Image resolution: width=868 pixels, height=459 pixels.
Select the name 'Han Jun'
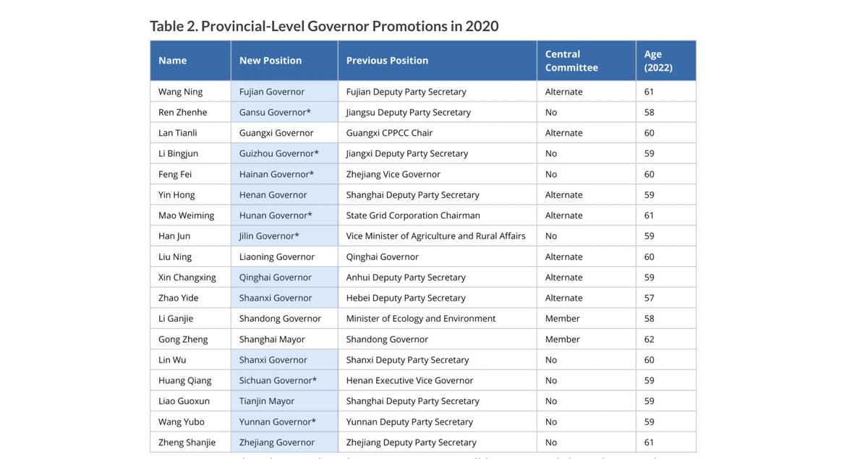[x=174, y=236]
